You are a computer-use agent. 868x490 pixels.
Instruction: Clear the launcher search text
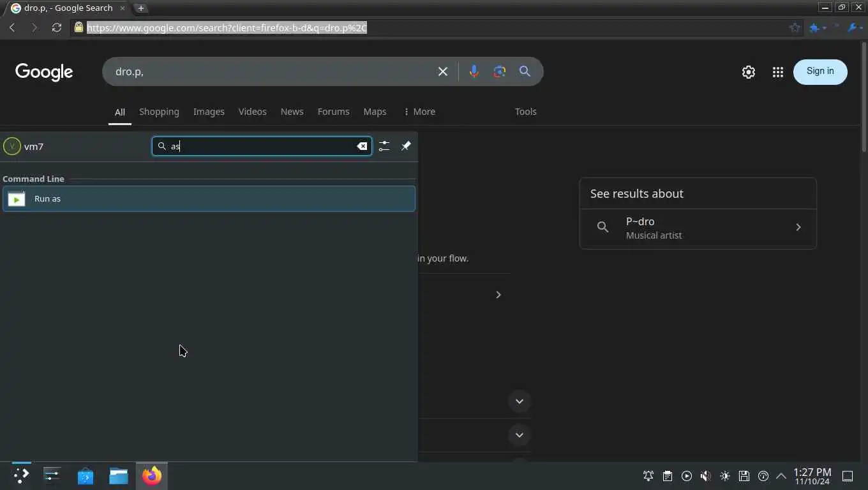pos(362,146)
